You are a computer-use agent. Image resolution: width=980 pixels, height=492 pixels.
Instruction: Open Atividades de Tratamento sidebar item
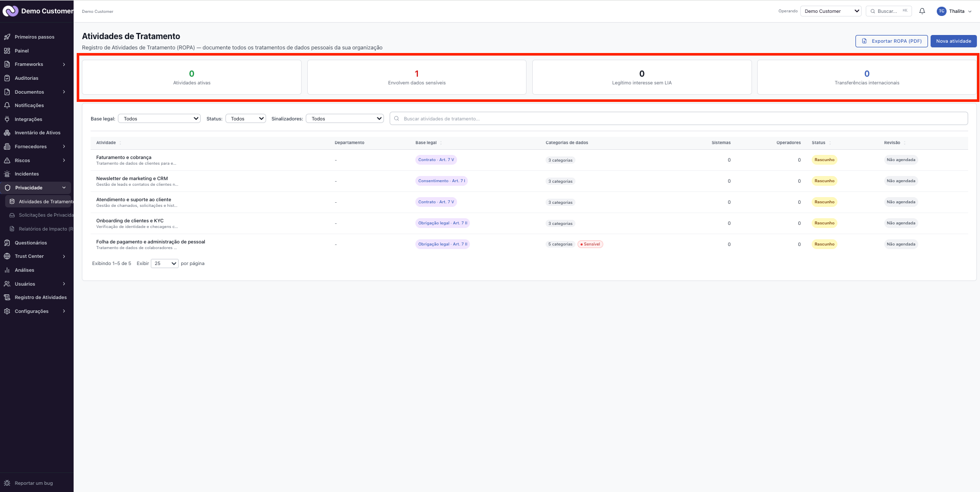[x=39, y=202]
